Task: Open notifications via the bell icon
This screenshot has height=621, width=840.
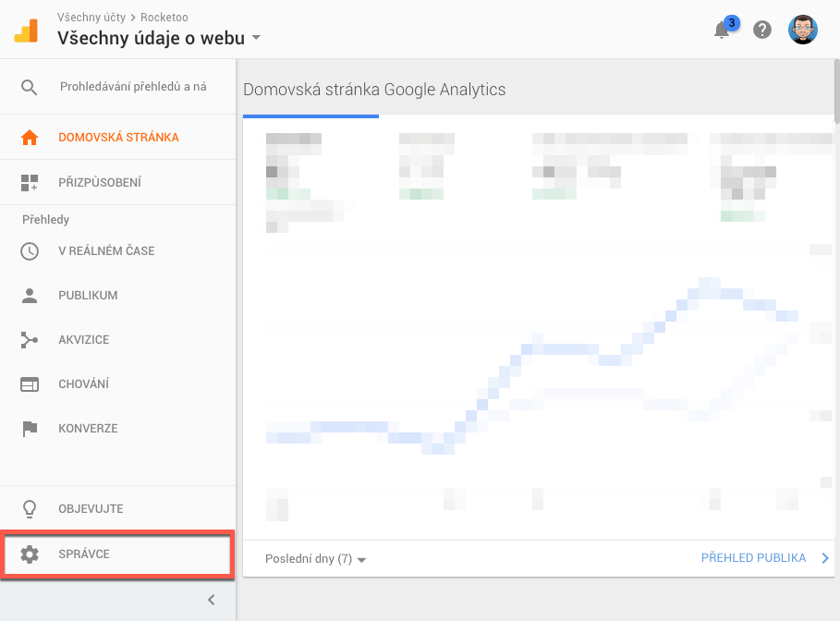Action: click(x=722, y=30)
